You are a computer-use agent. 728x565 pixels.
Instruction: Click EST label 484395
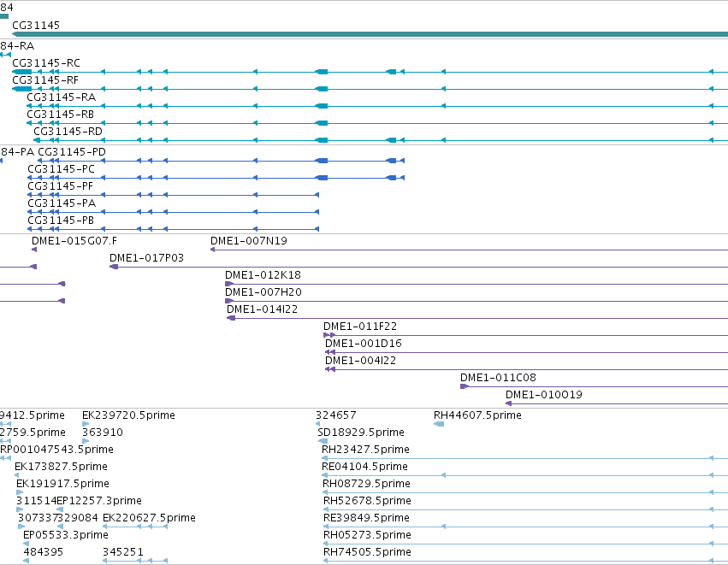click(43, 553)
